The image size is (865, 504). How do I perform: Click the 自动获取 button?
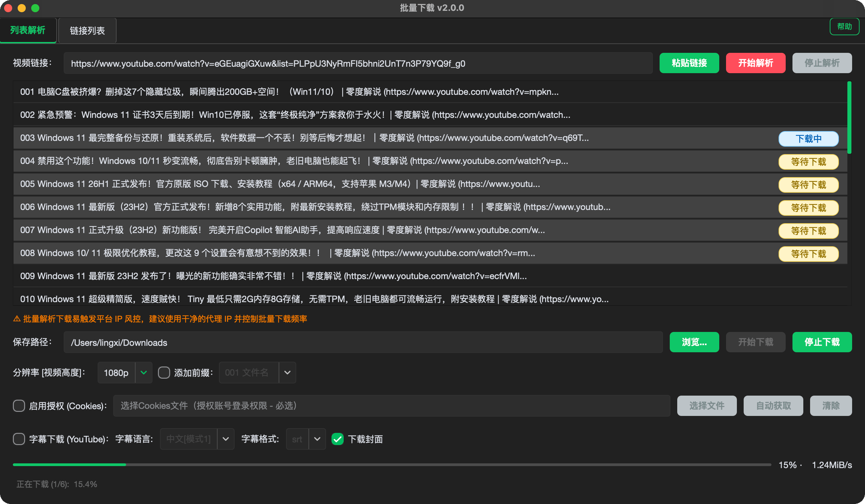(773, 405)
